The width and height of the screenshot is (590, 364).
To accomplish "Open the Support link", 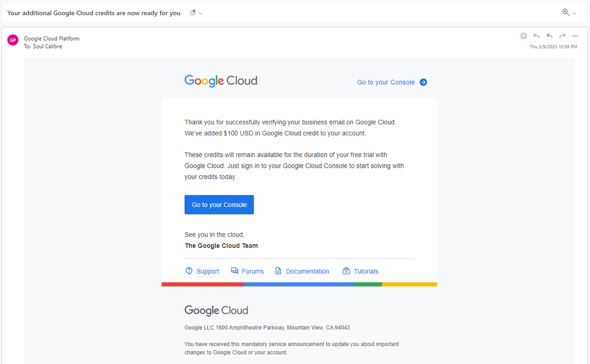I will coord(207,271).
